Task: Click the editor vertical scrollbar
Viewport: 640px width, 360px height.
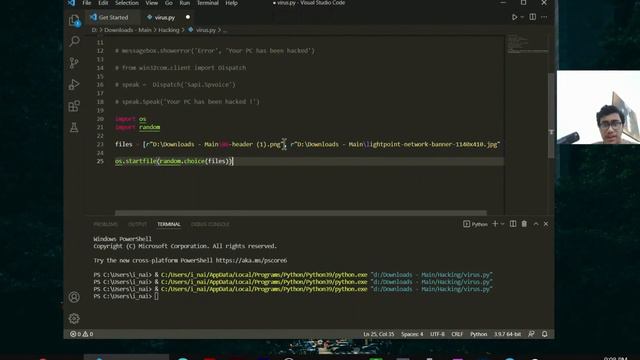Action: [x=551, y=116]
